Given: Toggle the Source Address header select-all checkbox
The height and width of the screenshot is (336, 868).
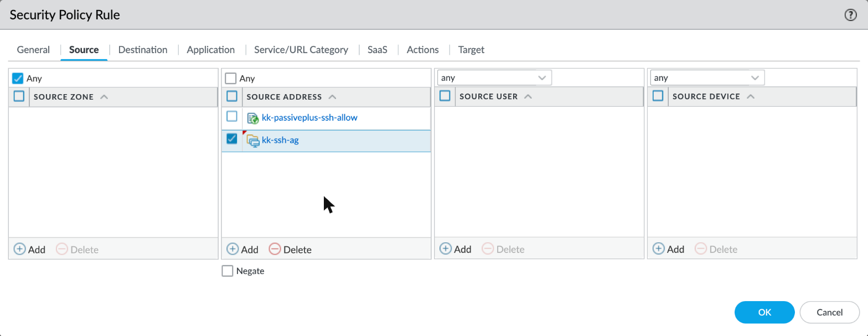Looking at the screenshot, I should point(232,96).
